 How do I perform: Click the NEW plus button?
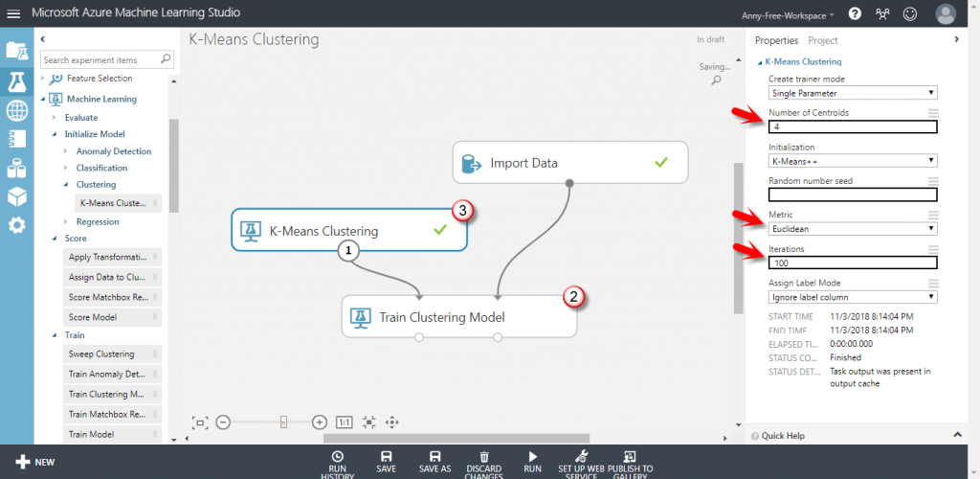(35, 462)
